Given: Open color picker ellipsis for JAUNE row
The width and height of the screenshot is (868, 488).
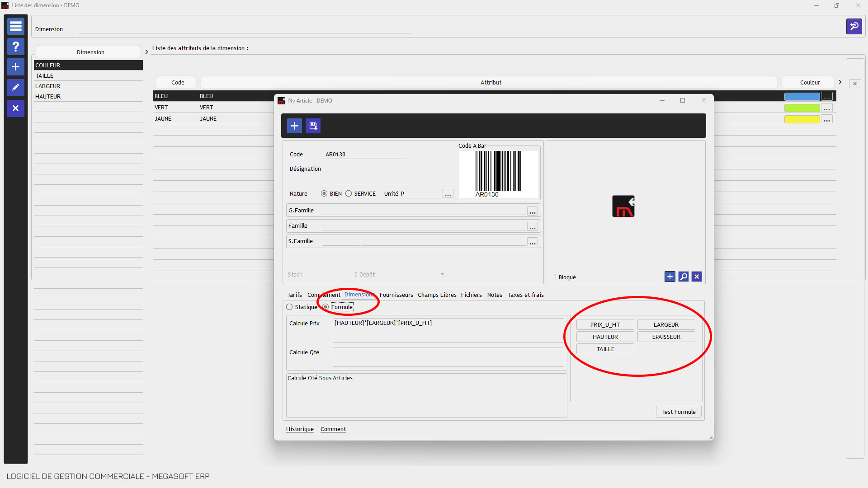Looking at the screenshot, I should coord(827,119).
